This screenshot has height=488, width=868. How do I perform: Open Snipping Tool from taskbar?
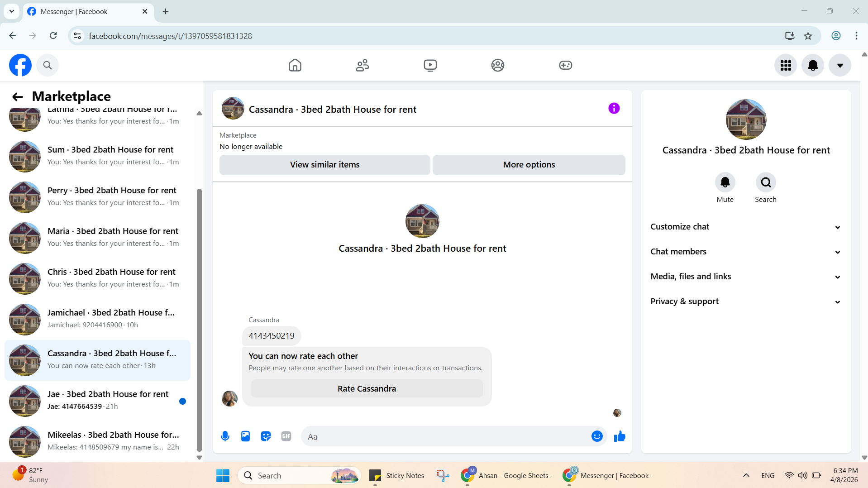coord(443,476)
